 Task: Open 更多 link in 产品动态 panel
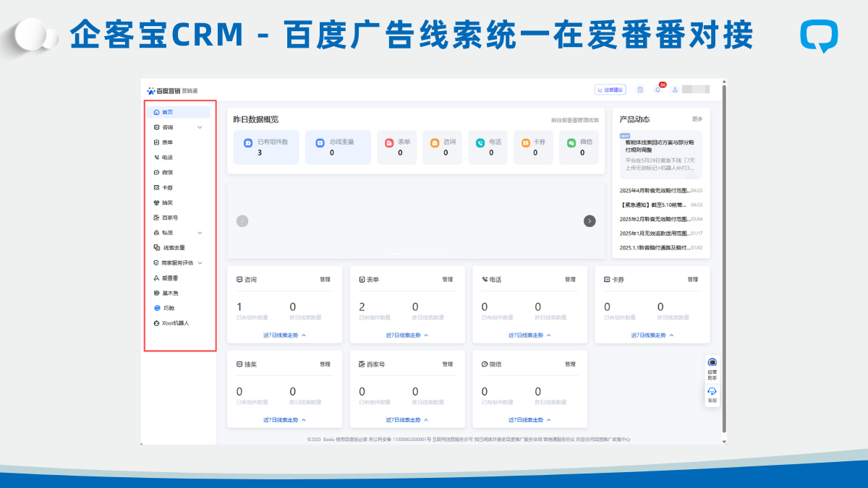point(697,119)
